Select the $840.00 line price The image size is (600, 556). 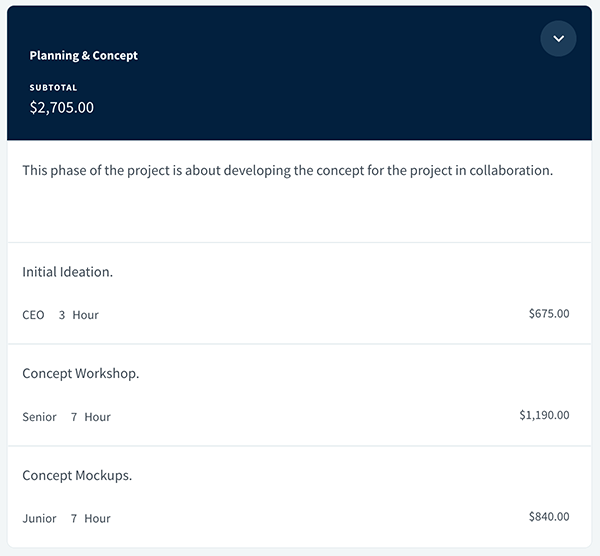click(549, 517)
